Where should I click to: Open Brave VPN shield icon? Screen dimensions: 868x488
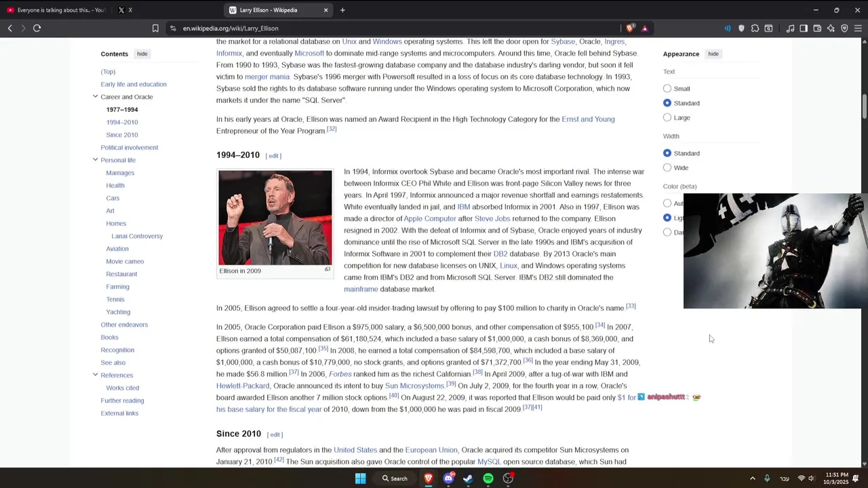tap(844, 28)
